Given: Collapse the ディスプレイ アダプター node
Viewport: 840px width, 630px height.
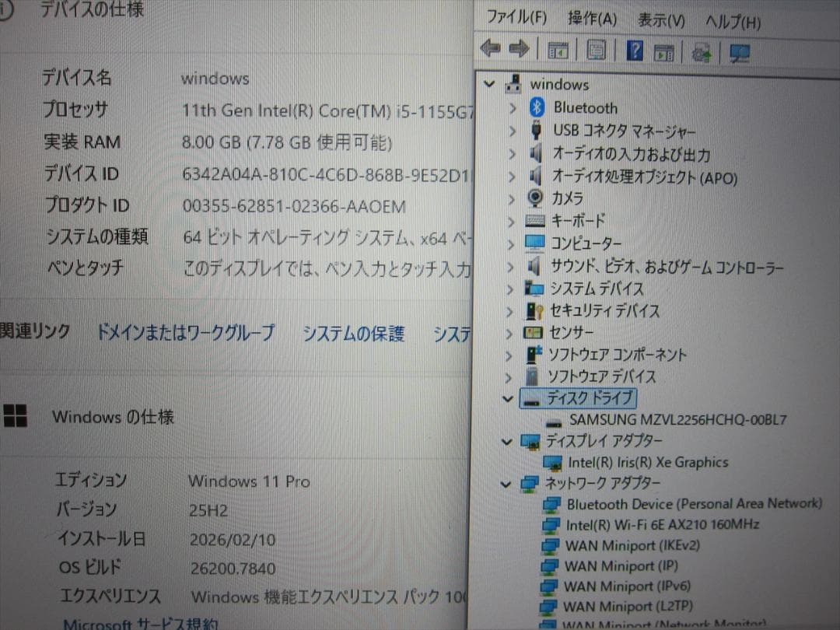Looking at the screenshot, I should (507, 442).
